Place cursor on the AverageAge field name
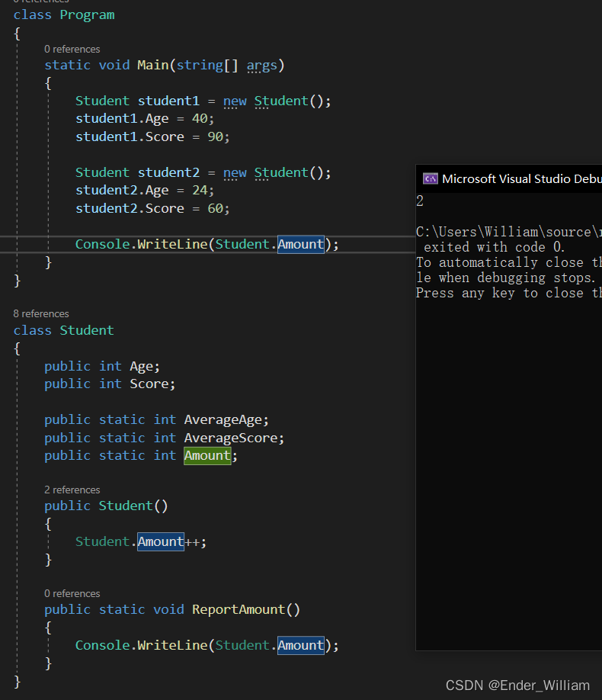The image size is (602, 700). point(225,419)
